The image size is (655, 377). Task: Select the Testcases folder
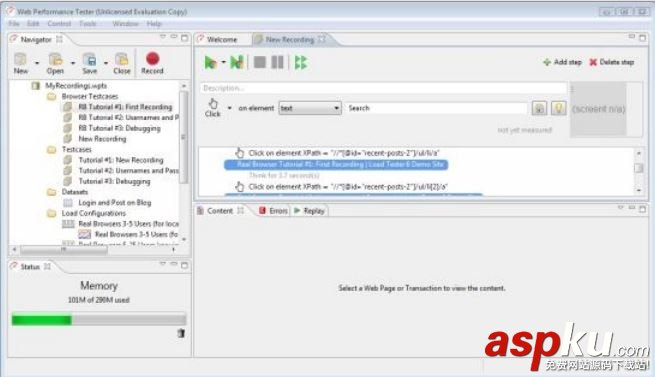[76, 149]
